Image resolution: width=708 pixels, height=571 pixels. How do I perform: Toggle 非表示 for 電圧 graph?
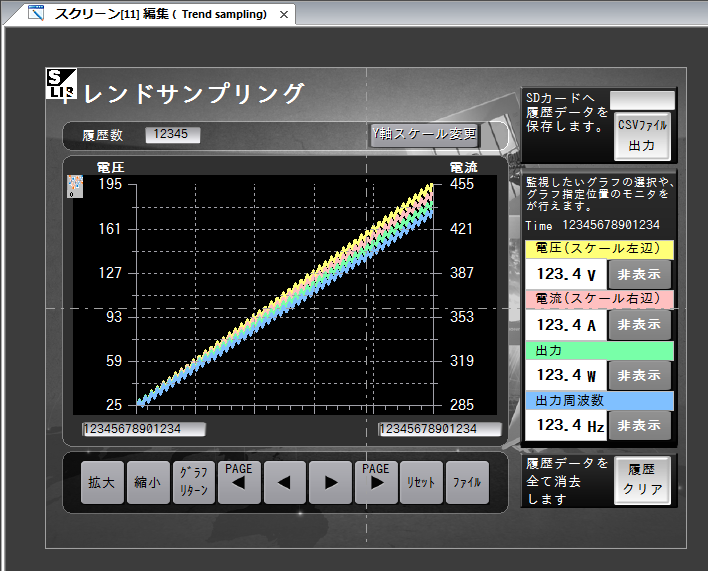pyautogui.click(x=640, y=274)
